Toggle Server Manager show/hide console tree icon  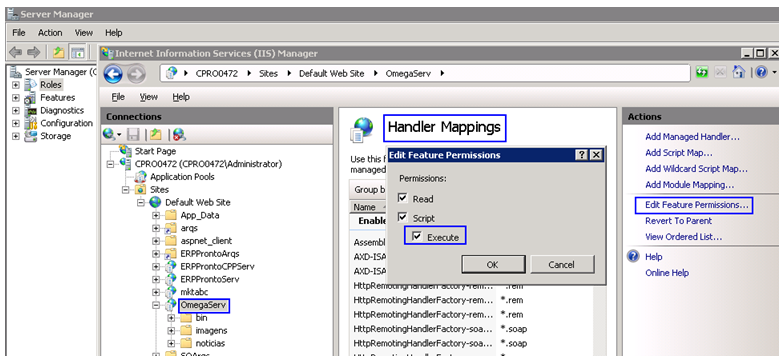(x=77, y=52)
